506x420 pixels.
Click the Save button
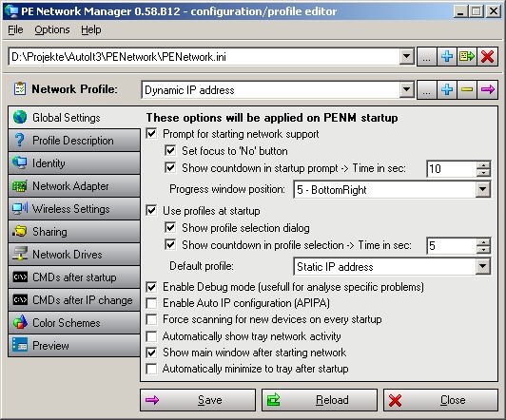198,400
